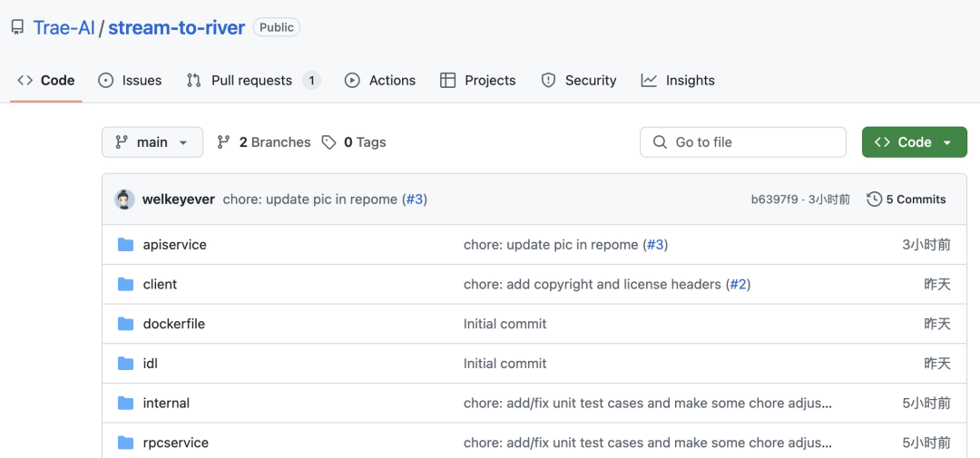Click the branch icon beside 2 Branches
The width and height of the screenshot is (980, 458).
(x=224, y=142)
